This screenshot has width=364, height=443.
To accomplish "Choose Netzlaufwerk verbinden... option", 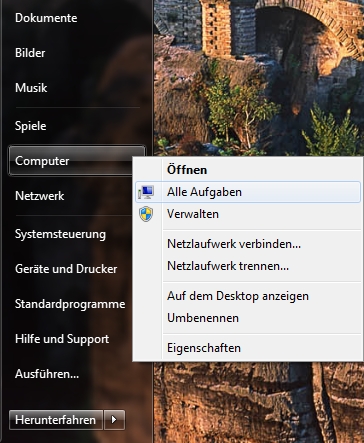I will [247, 244].
